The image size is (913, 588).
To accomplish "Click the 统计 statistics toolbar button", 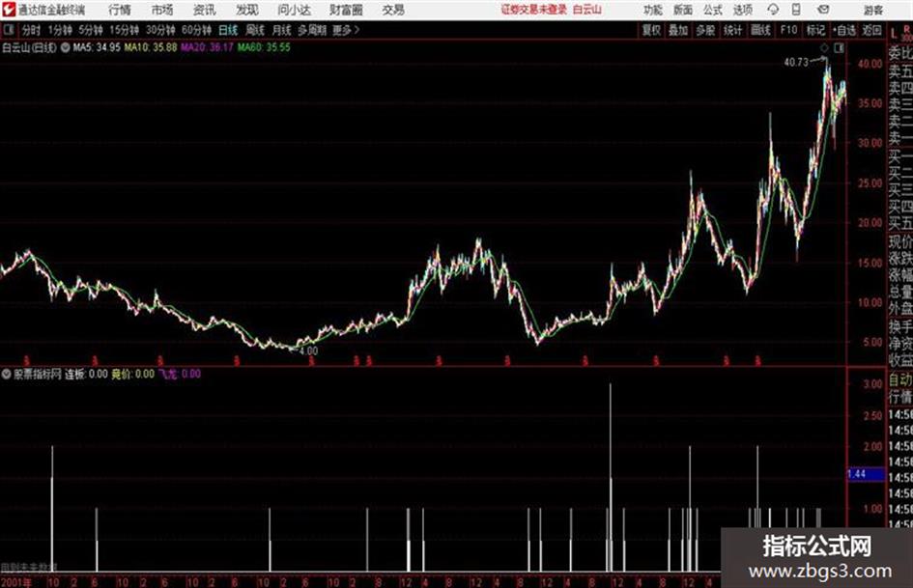I will 732,30.
